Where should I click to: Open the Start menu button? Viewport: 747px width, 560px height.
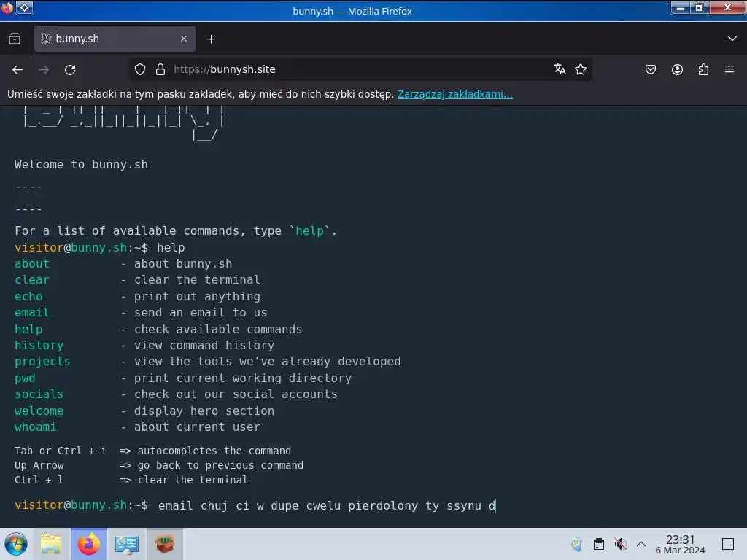16,544
